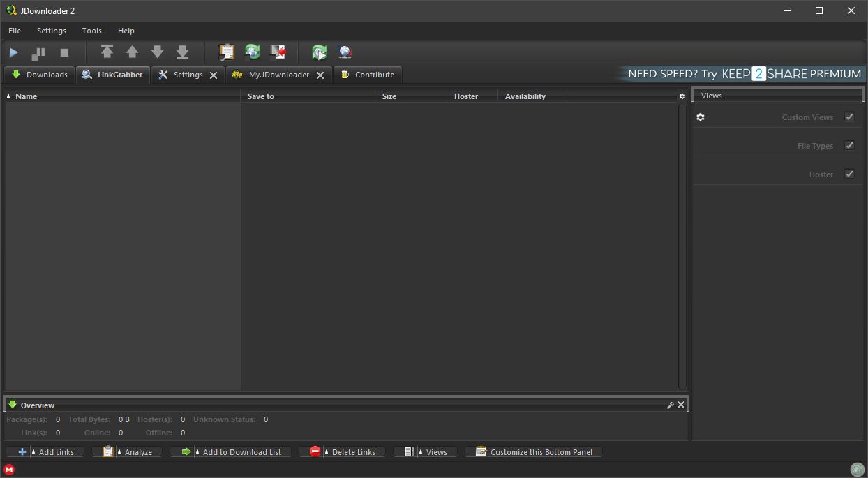Sort links by Size column
868x478 pixels.
[411, 96]
